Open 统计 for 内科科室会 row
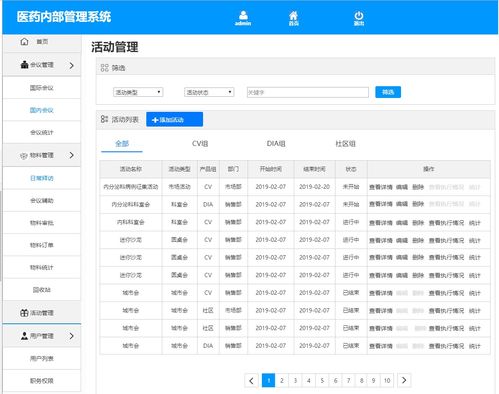The height and width of the screenshot is (394, 499). point(475,223)
